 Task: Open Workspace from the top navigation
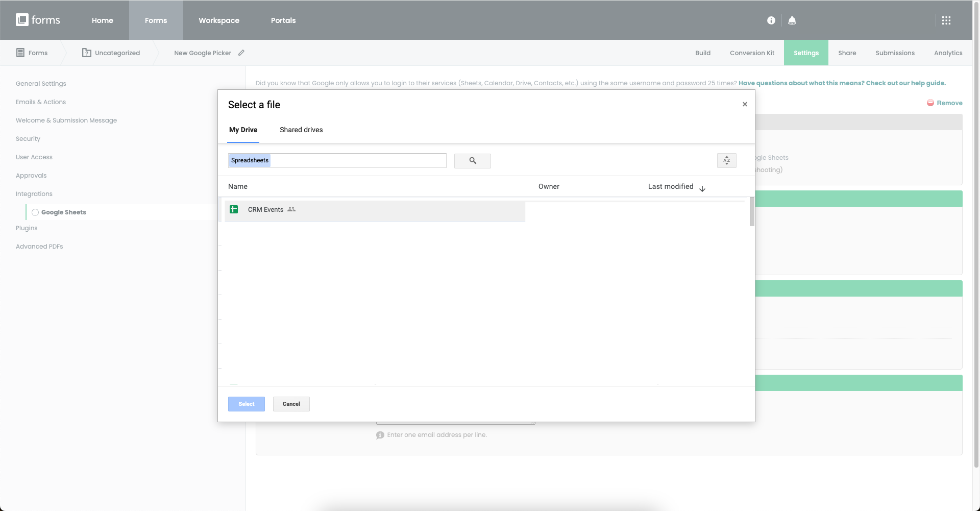[218, 20]
